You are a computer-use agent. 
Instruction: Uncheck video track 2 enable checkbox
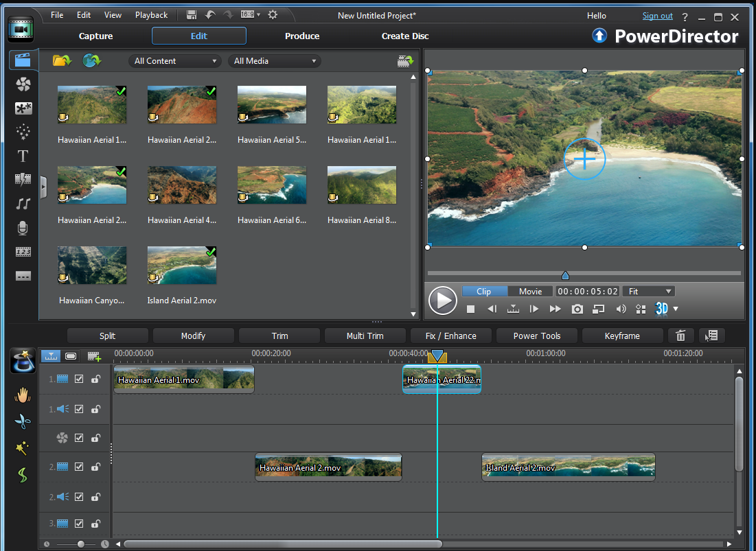(79, 467)
